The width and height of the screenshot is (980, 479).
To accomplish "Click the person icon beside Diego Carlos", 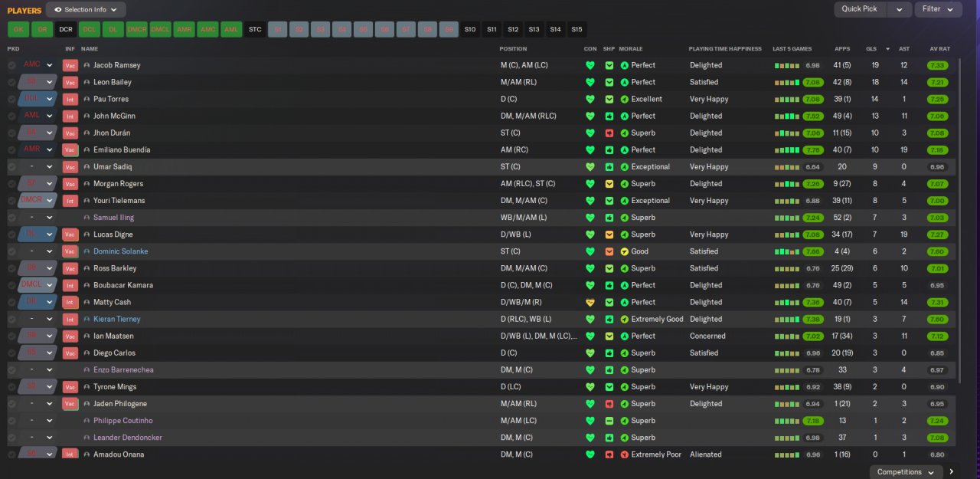I will tap(87, 353).
